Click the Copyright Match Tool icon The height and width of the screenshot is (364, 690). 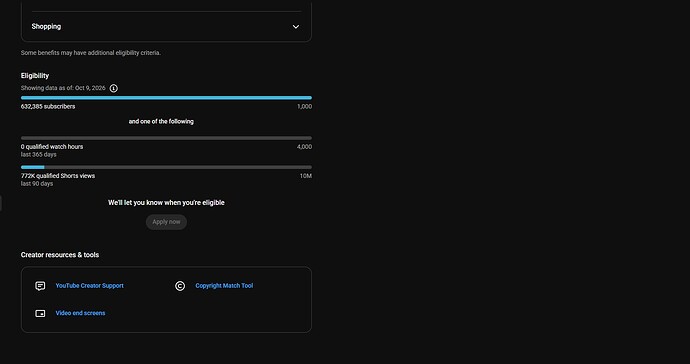pyautogui.click(x=180, y=286)
